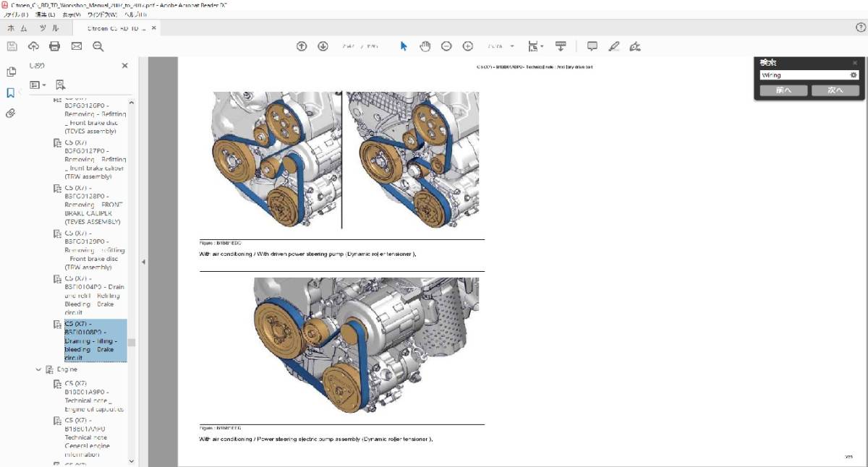
Task: Collapse the Engine bookmark group
Action: (x=39, y=369)
